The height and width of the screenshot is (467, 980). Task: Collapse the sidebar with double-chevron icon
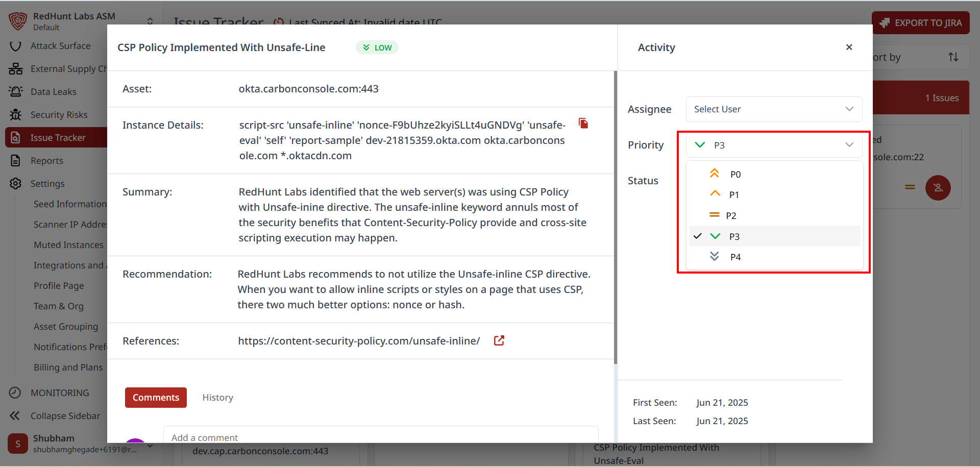click(x=15, y=416)
